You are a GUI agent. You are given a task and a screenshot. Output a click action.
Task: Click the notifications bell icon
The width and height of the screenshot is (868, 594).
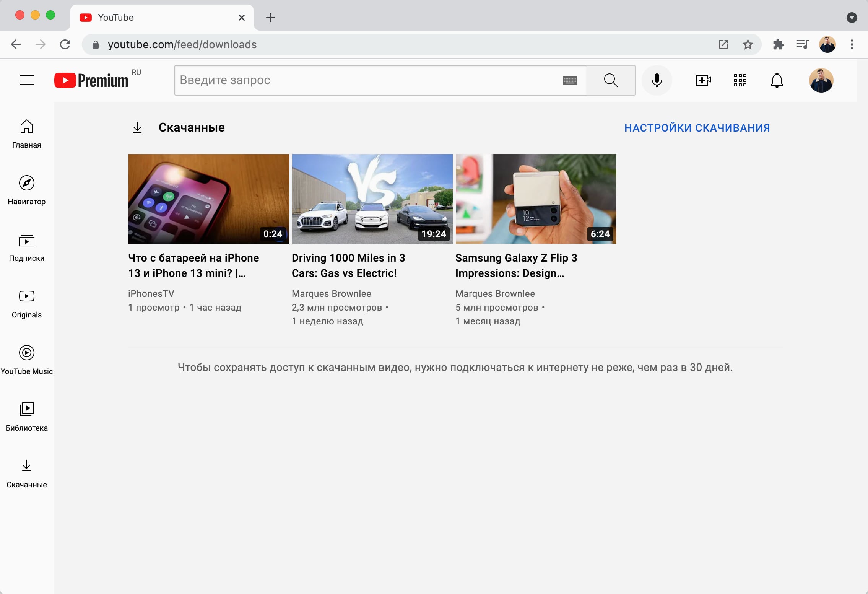click(x=777, y=80)
